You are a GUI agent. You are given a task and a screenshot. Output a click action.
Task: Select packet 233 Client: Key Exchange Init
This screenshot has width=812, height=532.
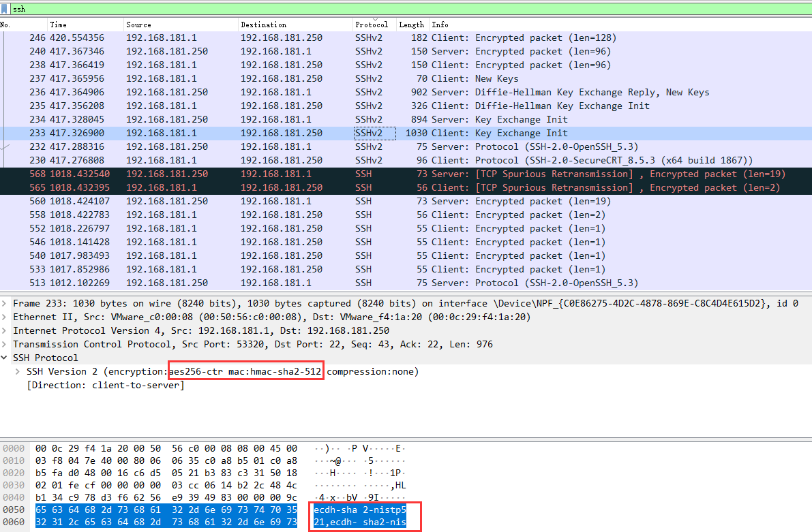click(406, 133)
